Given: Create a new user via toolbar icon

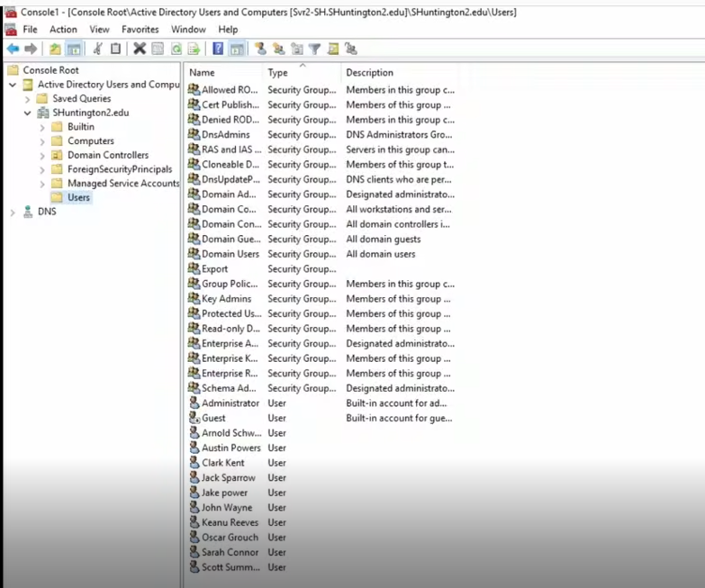Looking at the screenshot, I should pos(260,49).
